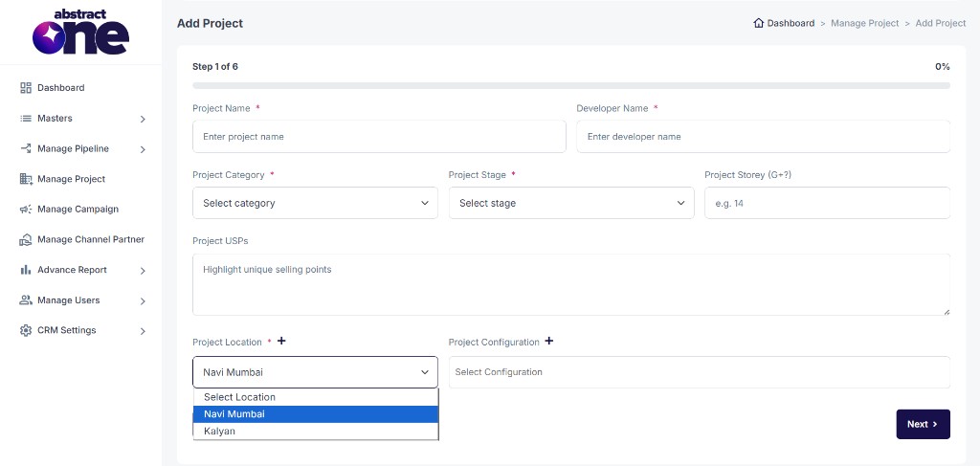The image size is (980, 466).
Task: Click the 'Project Storey (G+?)' label
Action: [748, 175]
